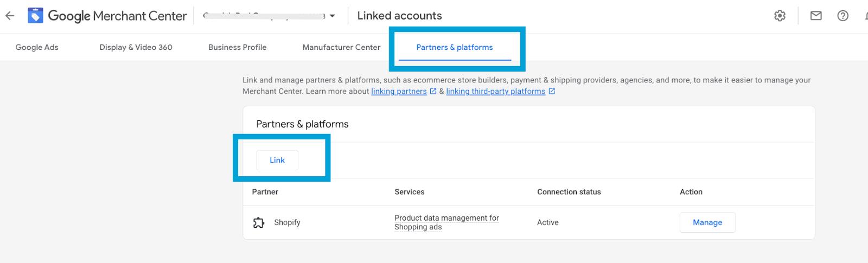Click the Action column header
868x263 pixels.
[691, 192]
